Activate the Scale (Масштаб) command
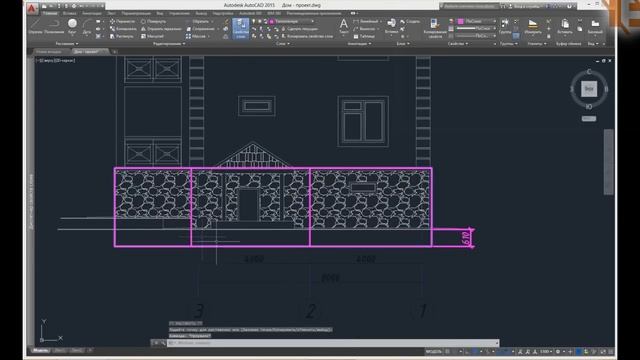This screenshot has height=360, width=640. point(152,36)
